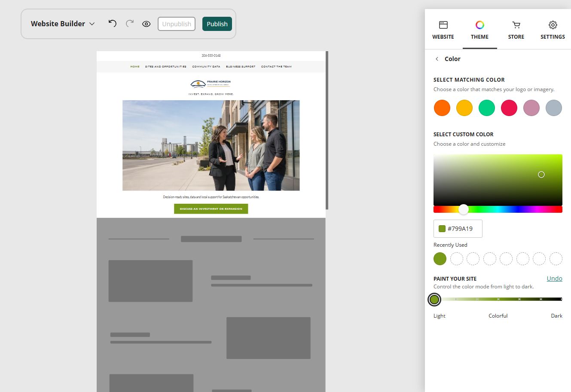Click Sites and Opportunities in preview nav
Image resolution: width=571 pixels, height=392 pixels.
tap(166, 67)
